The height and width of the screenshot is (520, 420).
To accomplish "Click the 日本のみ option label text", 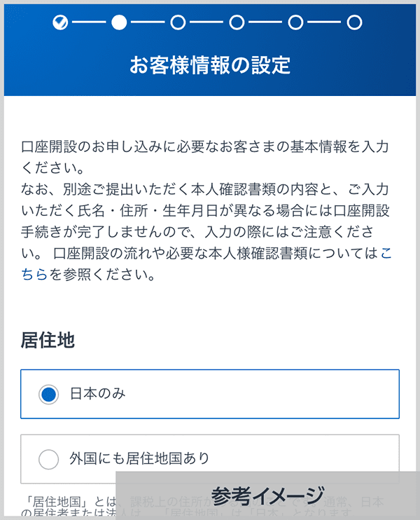I will pyautogui.click(x=98, y=395).
